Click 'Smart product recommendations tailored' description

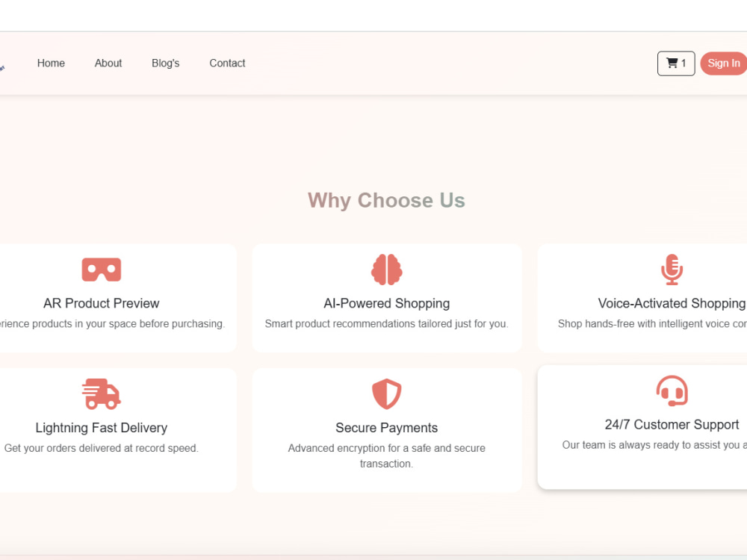point(387,324)
